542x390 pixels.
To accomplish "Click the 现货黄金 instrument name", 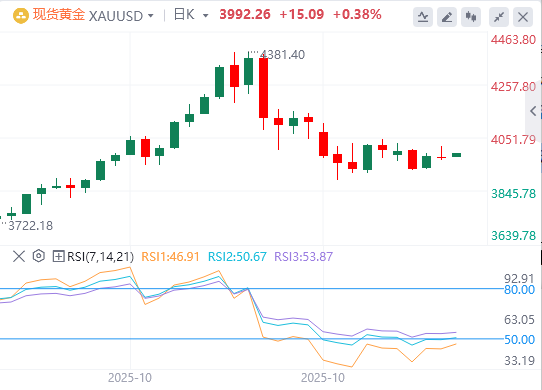I will tap(59, 15).
